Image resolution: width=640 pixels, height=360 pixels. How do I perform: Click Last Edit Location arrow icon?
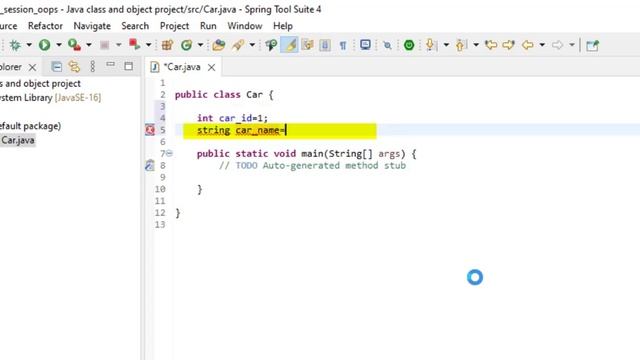point(491,45)
